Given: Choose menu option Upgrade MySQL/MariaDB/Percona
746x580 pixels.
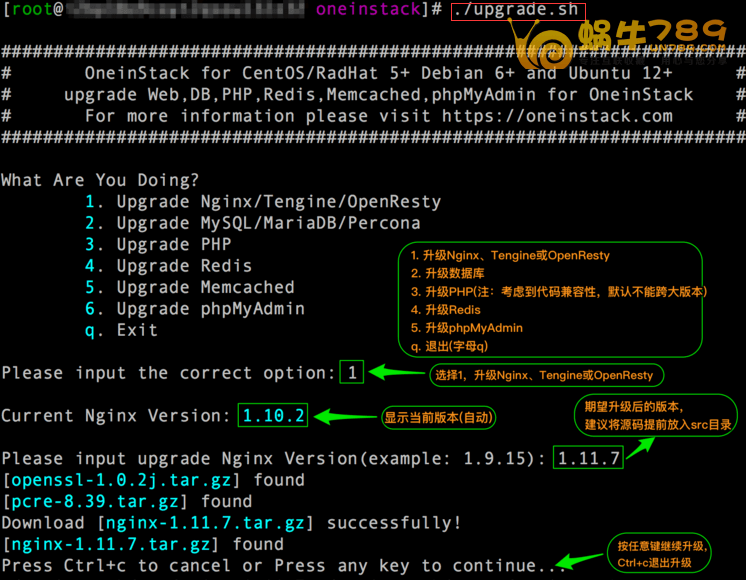Looking at the screenshot, I should click(268, 223).
